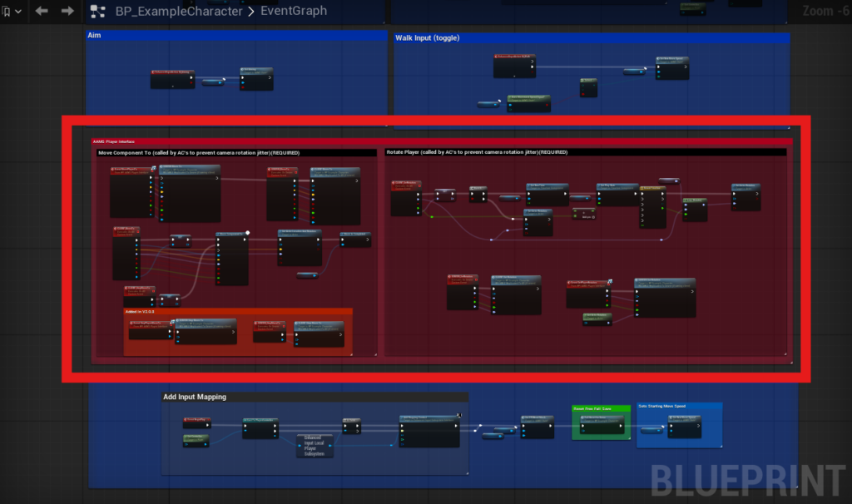Select the Reset Free Fall Cam comment box
The height and width of the screenshot is (504, 852).
point(602,408)
